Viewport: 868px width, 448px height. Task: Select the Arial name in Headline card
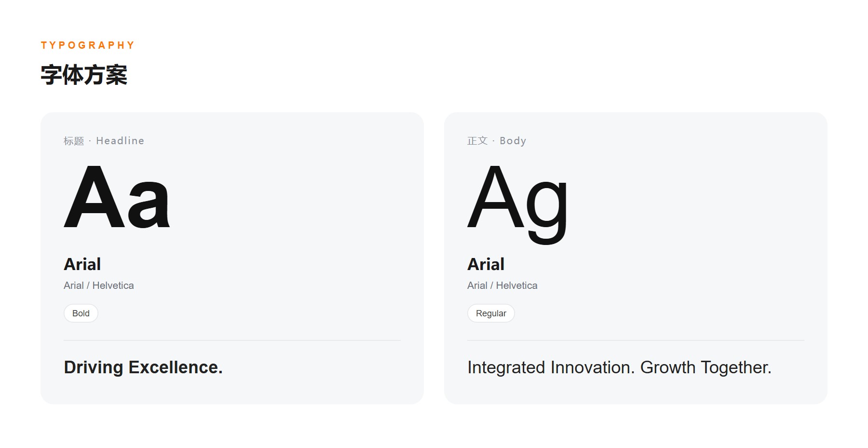coord(82,264)
